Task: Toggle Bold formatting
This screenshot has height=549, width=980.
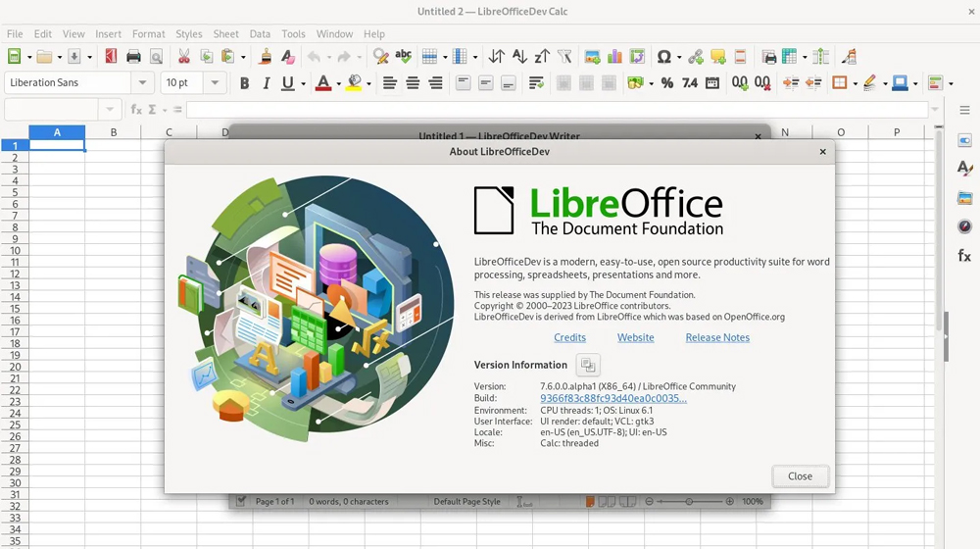Action: tap(244, 82)
